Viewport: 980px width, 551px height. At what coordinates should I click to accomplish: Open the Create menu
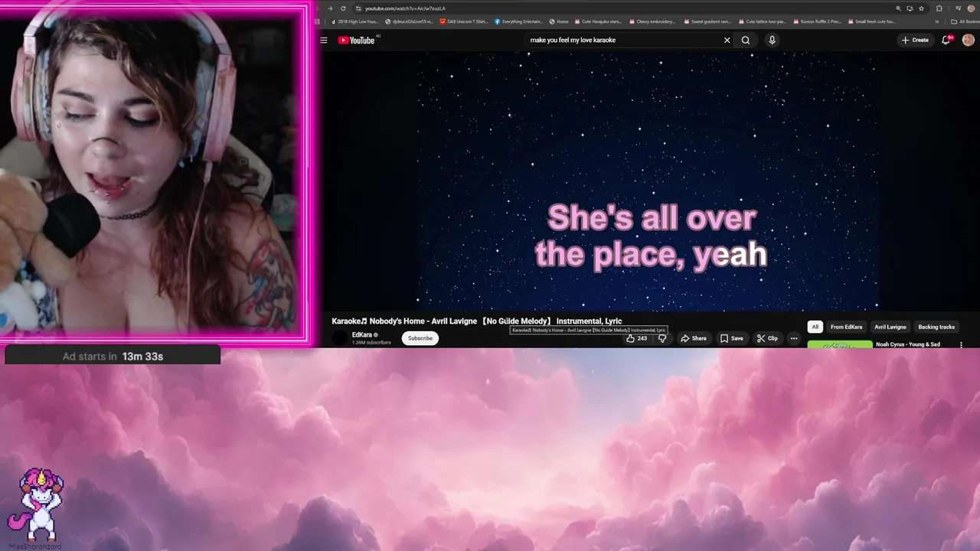[915, 40]
